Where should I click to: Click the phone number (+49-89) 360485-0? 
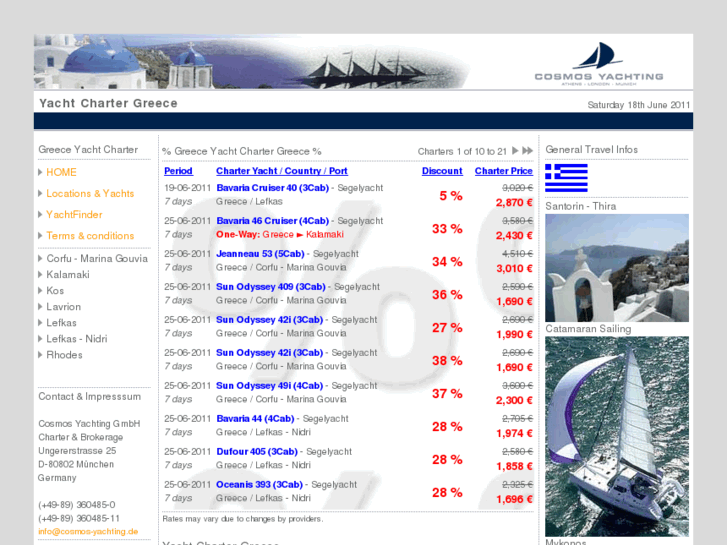(x=77, y=505)
